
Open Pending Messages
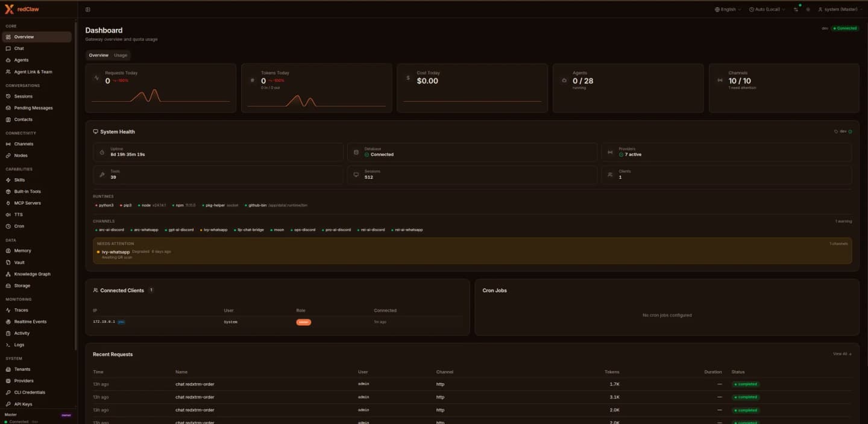(x=37, y=108)
